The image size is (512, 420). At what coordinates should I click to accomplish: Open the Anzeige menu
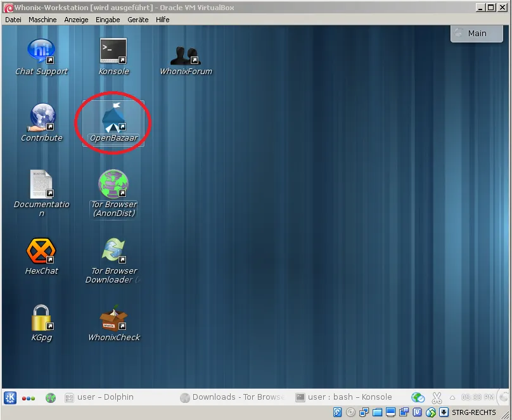click(76, 20)
